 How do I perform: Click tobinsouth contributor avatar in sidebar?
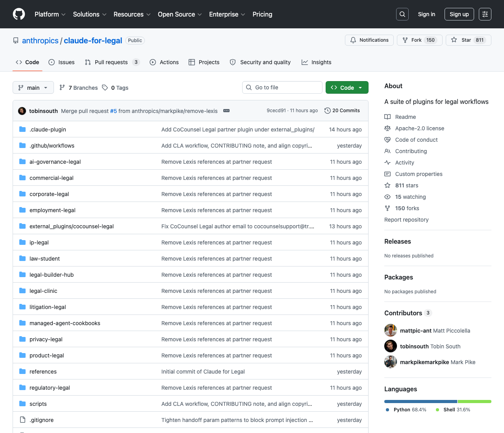click(x=391, y=346)
